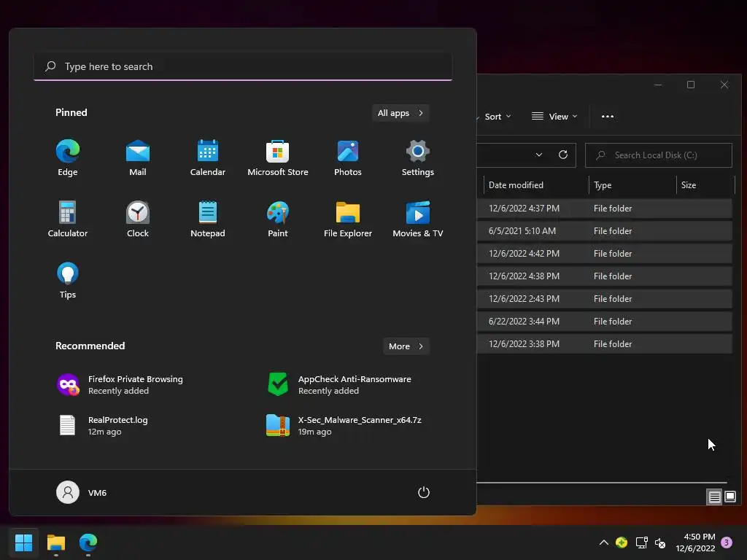
Task: Select row dated 12/6/2022 4:38 PM
Action: [x=604, y=276]
